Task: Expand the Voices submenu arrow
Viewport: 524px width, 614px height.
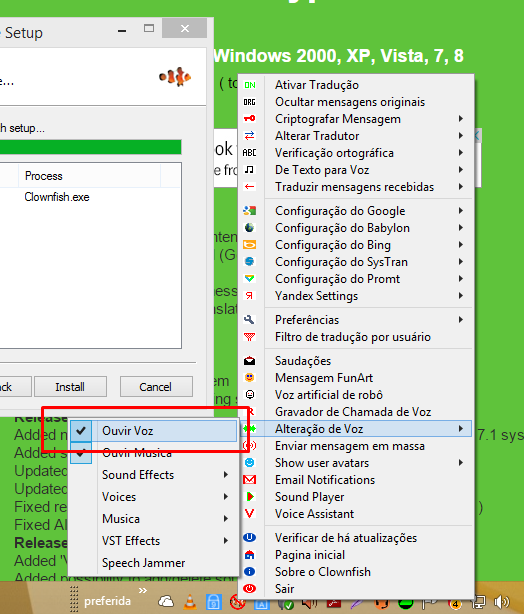Action: [x=226, y=497]
